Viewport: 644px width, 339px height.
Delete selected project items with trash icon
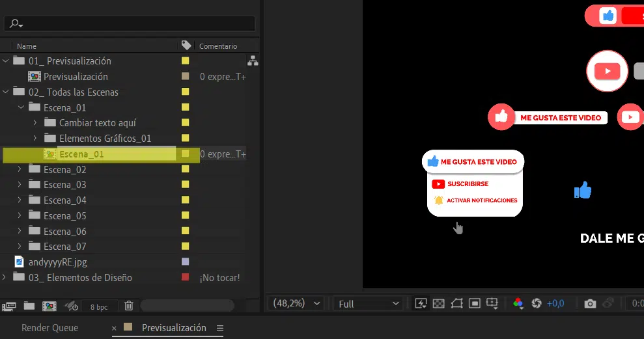coord(128,306)
